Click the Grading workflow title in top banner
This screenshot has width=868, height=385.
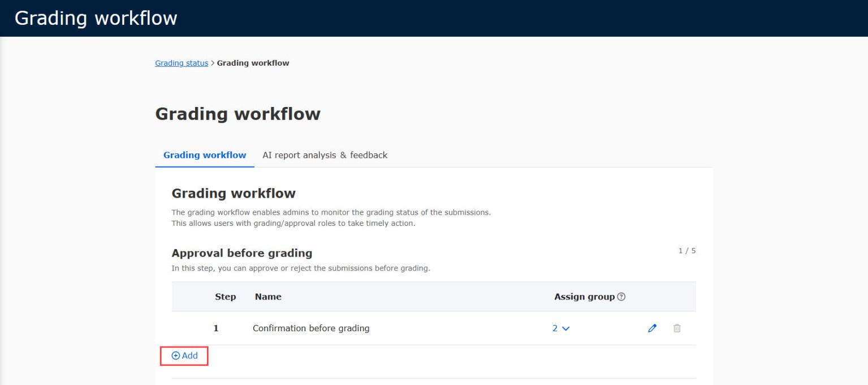tap(96, 18)
